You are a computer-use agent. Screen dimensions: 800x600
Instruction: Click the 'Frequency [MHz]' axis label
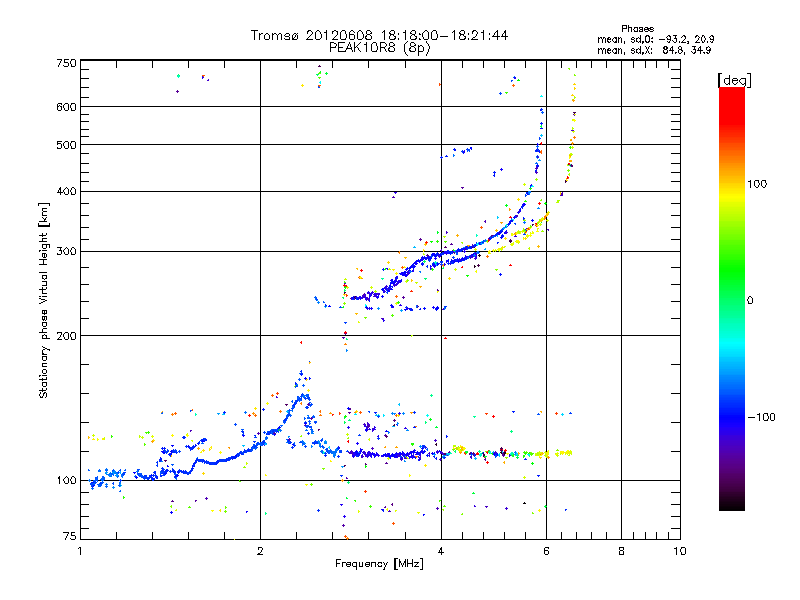pos(379,564)
